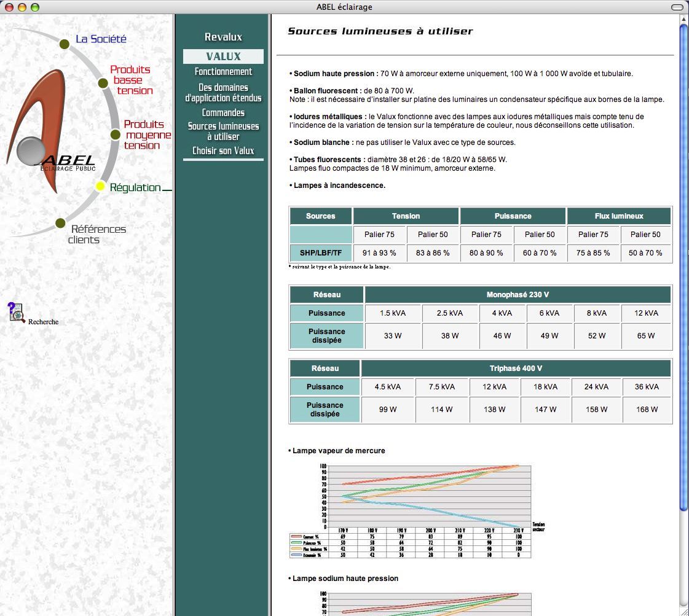The width and height of the screenshot is (689, 616).
Task: Click the Triphasé 400 V header
Action: pyautogui.click(x=516, y=368)
